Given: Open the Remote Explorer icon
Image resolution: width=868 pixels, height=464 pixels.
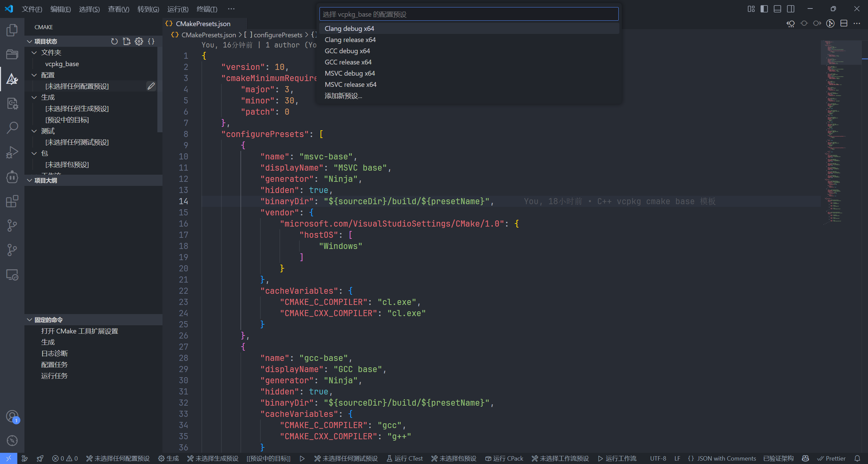Looking at the screenshot, I should [x=12, y=274].
